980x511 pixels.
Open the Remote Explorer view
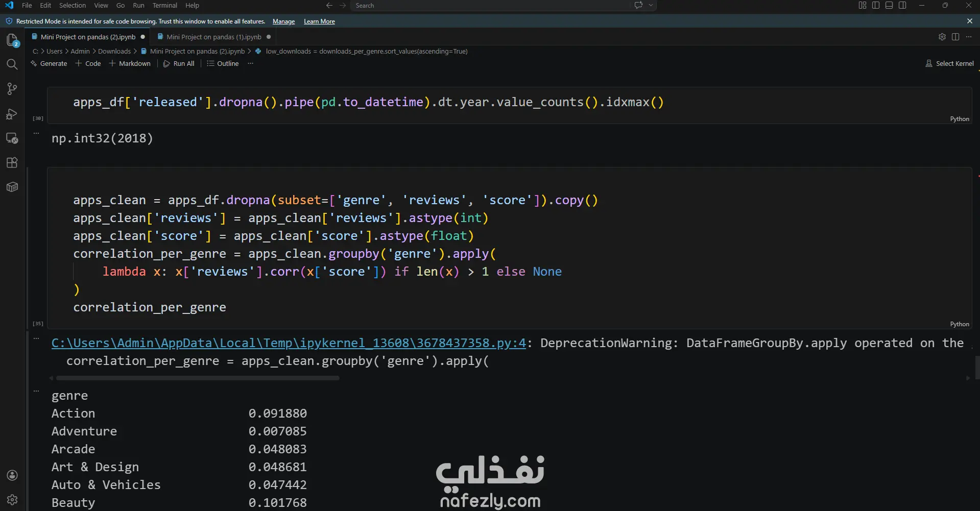pos(12,138)
